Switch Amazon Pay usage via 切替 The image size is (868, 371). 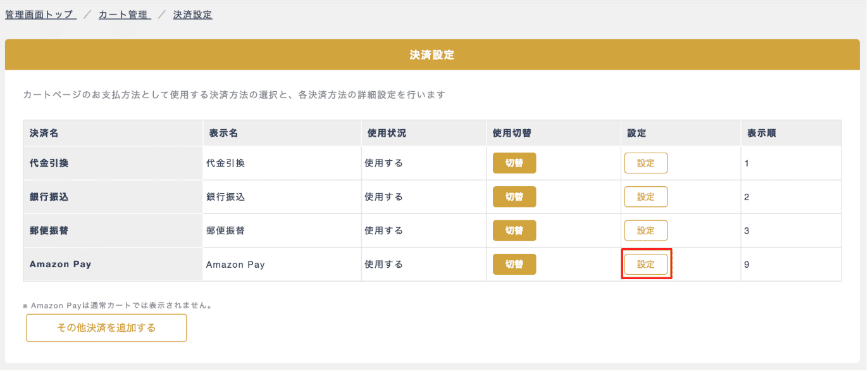click(x=514, y=264)
